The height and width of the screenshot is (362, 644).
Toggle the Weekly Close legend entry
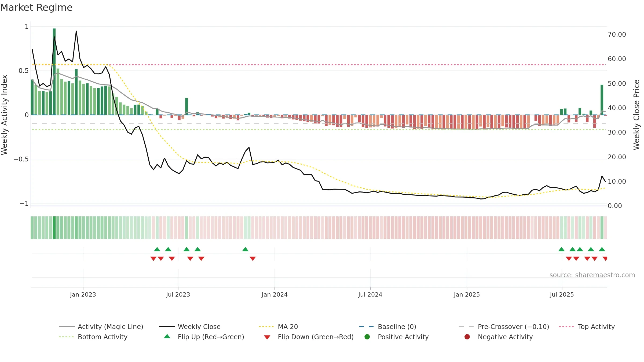point(190,327)
